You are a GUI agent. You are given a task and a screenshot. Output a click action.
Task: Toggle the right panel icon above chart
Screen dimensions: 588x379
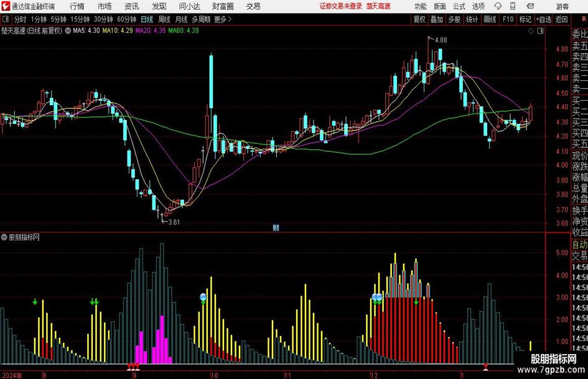point(540,31)
